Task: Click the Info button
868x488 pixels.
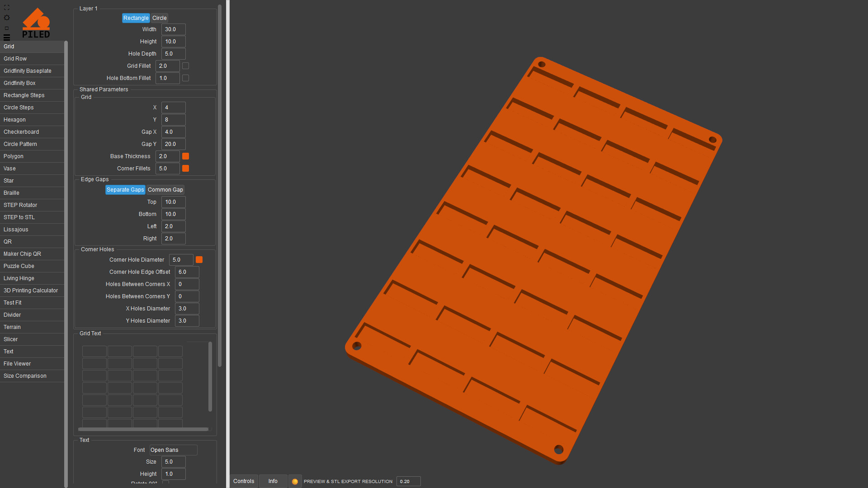Action: (x=273, y=481)
